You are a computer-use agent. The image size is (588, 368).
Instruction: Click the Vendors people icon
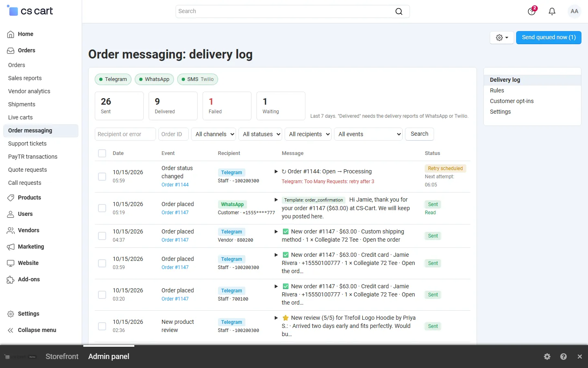coord(11,231)
